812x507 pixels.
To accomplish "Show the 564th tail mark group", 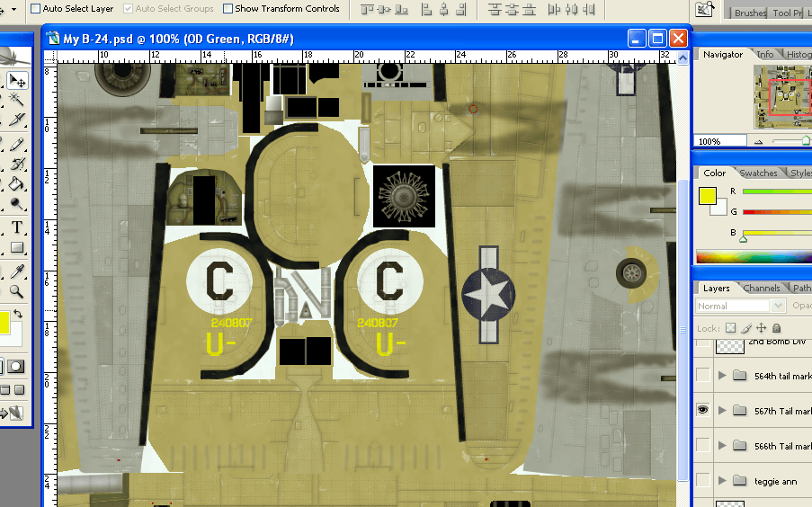I will (702, 375).
